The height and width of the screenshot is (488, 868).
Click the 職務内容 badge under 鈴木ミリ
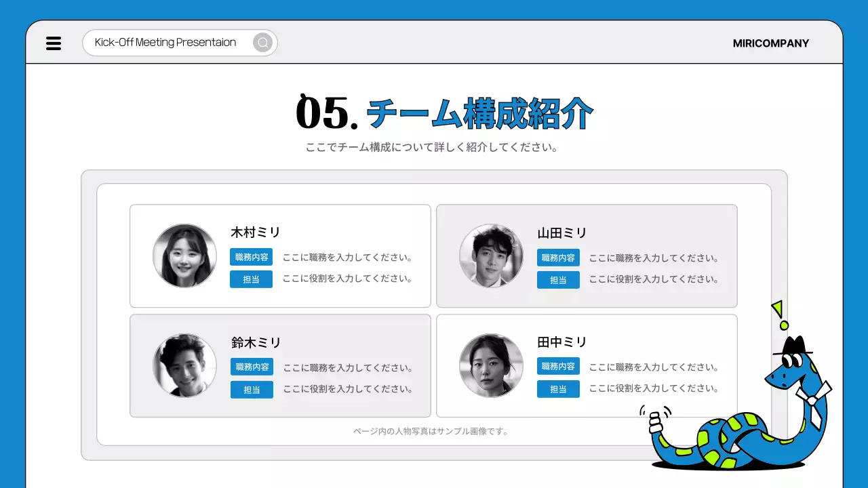[x=252, y=367]
